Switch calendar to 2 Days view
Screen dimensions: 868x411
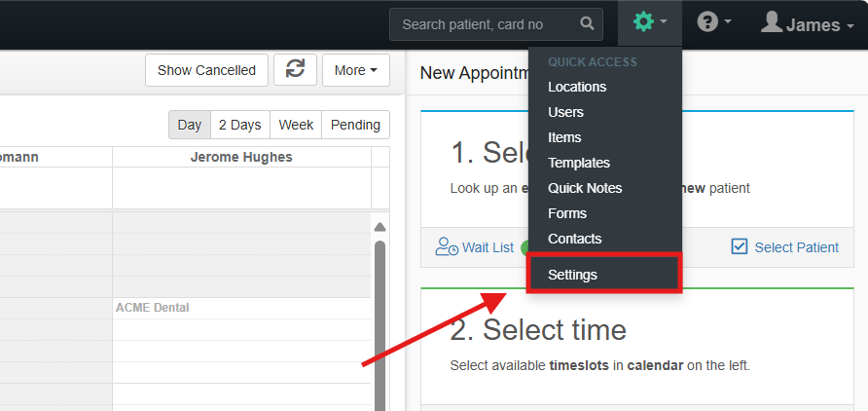coord(239,125)
